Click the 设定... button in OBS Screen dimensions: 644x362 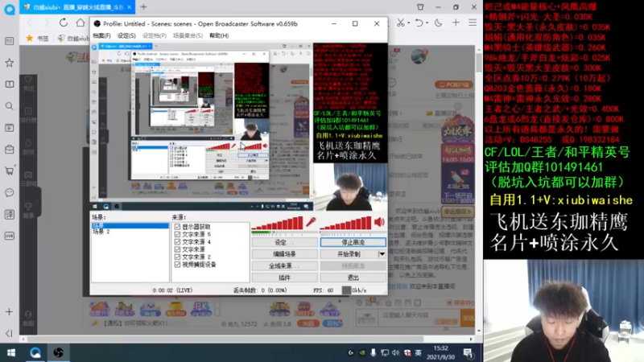click(x=285, y=243)
